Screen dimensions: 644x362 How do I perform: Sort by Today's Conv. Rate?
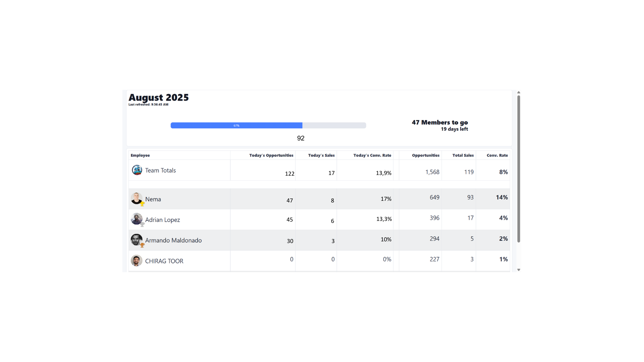pos(372,155)
